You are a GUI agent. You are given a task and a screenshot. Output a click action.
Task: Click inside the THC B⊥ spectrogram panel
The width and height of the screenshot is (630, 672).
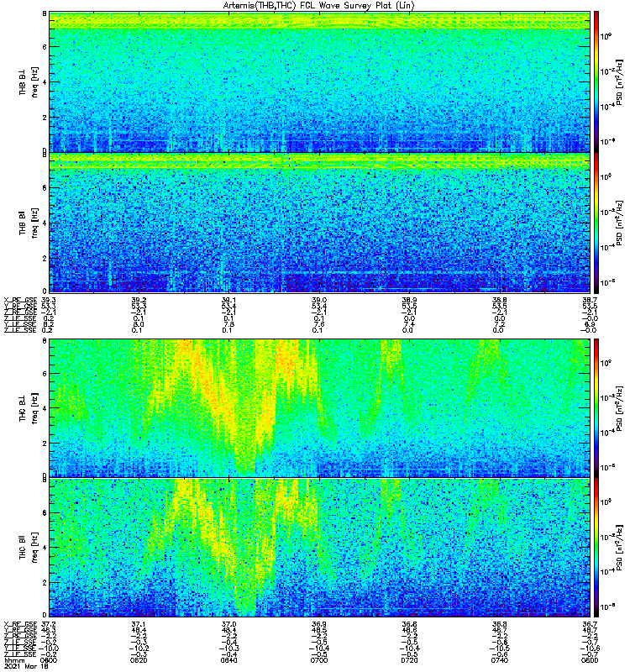pyautogui.click(x=319, y=408)
